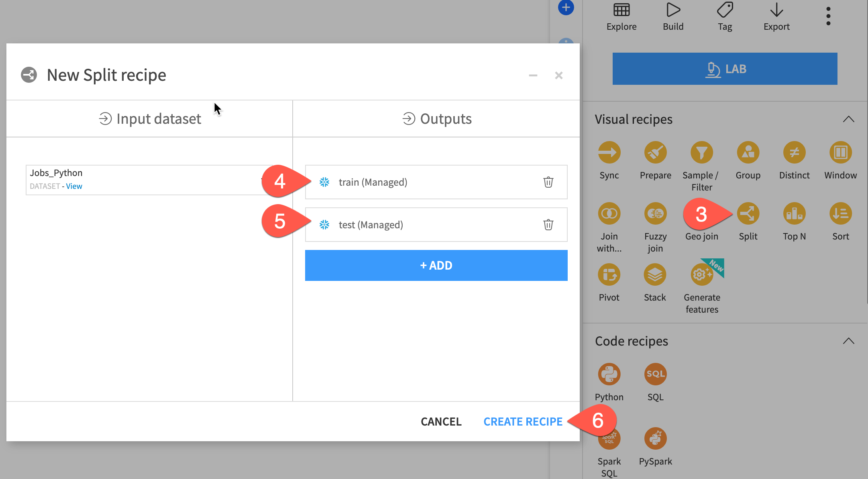
Task: Open the View link under Jobs_Python
Action: [74, 186]
